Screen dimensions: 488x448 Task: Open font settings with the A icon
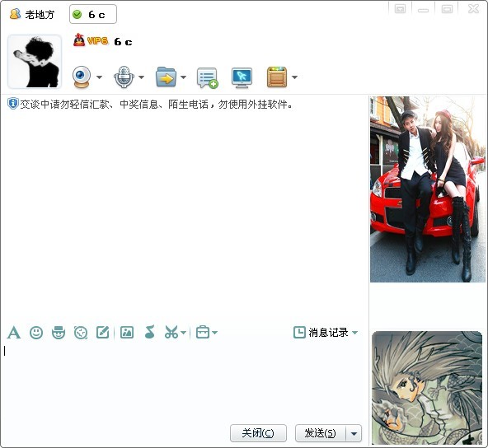coord(14,333)
